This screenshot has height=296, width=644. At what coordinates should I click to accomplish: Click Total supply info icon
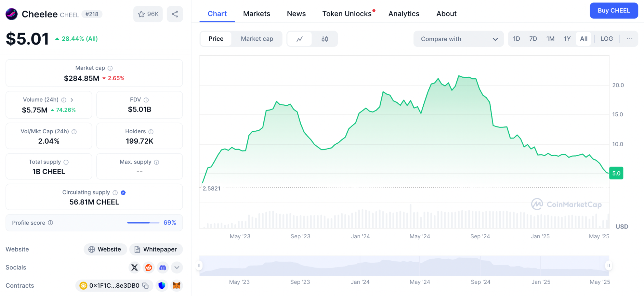pyautogui.click(x=66, y=162)
